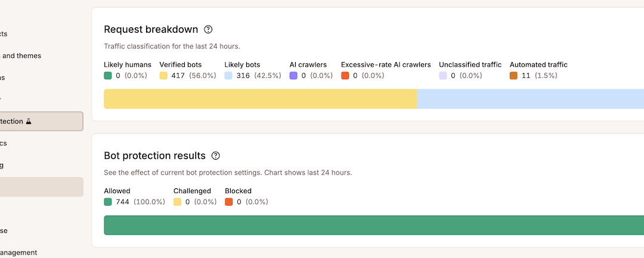The height and width of the screenshot is (258, 644).
Task: Click lavender Unclassified traffic swatch
Action: tap(442, 76)
